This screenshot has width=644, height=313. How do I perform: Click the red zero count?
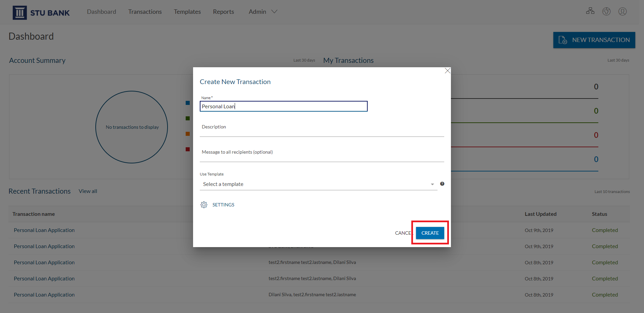click(596, 135)
